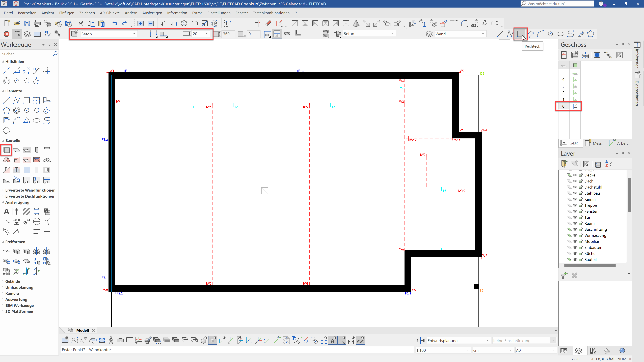Screen dimensions: 644x362
Task: Click the dimension tool in Ausfertigung
Action: pos(16,212)
